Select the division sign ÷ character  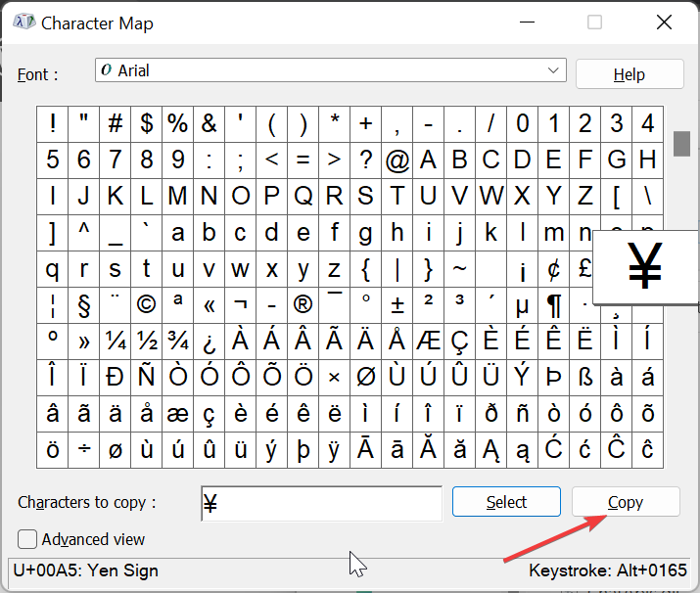tap(84, 450)
